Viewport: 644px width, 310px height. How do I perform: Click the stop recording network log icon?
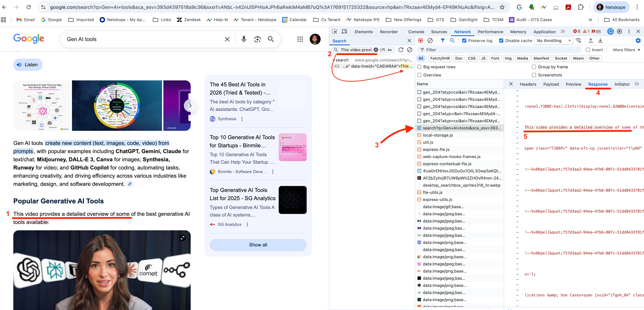coord(421,40)
